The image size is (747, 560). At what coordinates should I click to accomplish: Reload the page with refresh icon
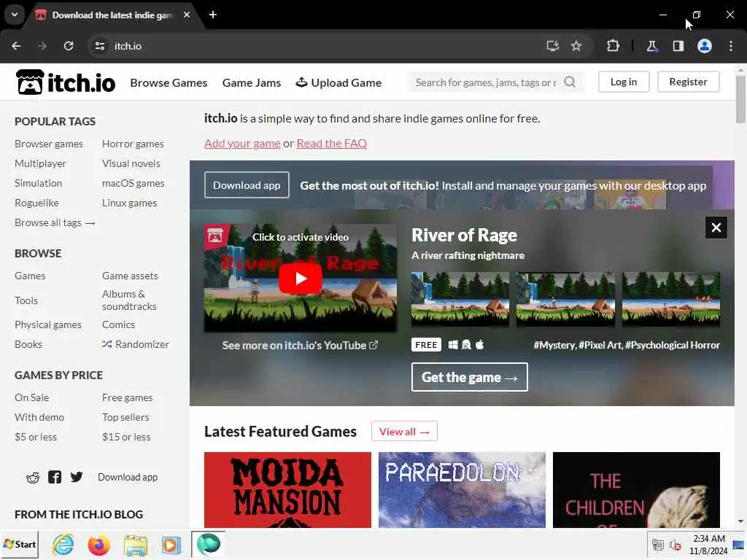(69, 46)
